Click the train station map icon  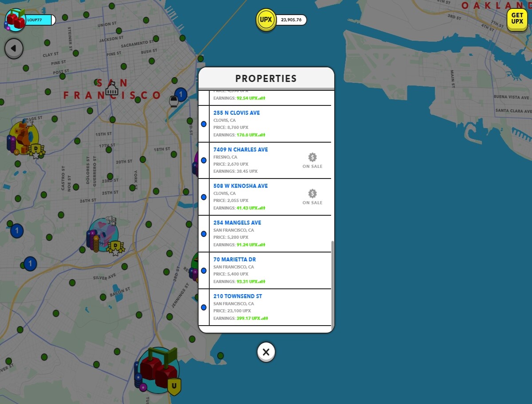pos(174,101)
